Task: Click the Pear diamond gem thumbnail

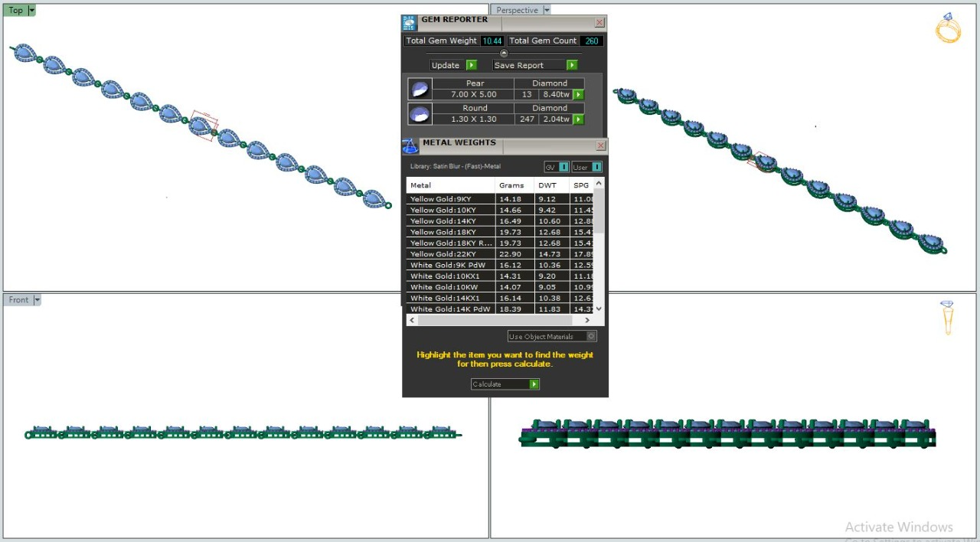Action: coord(419,89)
